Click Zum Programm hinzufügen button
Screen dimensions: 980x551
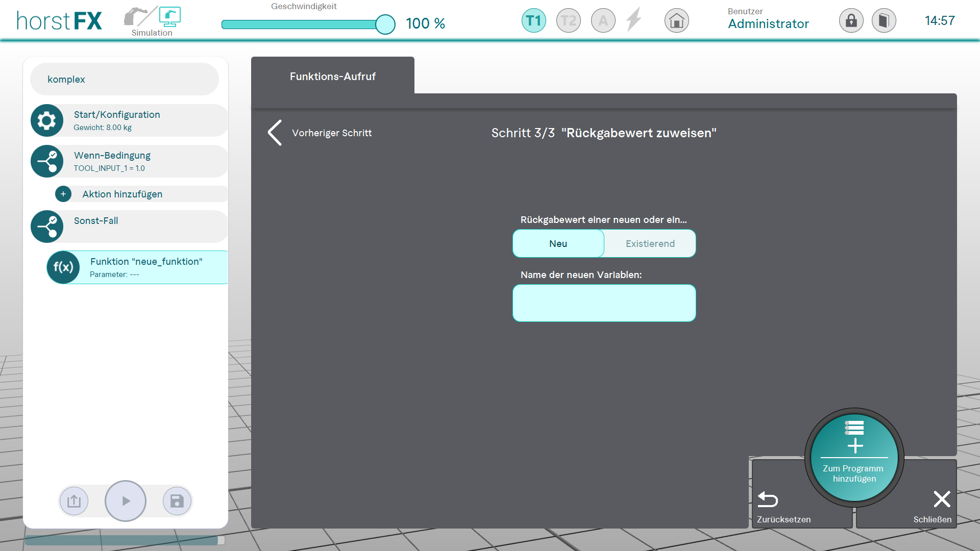[x=854, y=458]
